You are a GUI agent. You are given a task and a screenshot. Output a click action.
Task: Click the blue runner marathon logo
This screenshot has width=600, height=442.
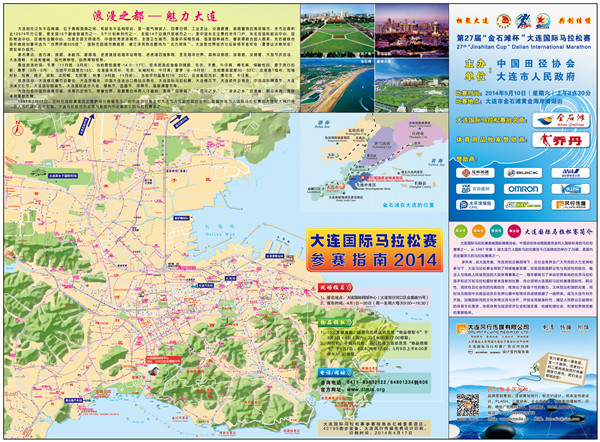click(x=523, y=21)
